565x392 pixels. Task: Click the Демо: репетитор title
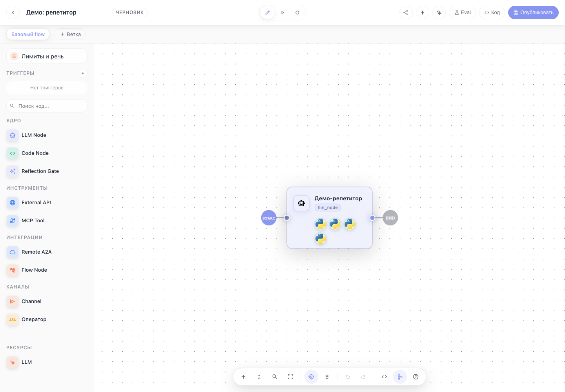point(51,13)
